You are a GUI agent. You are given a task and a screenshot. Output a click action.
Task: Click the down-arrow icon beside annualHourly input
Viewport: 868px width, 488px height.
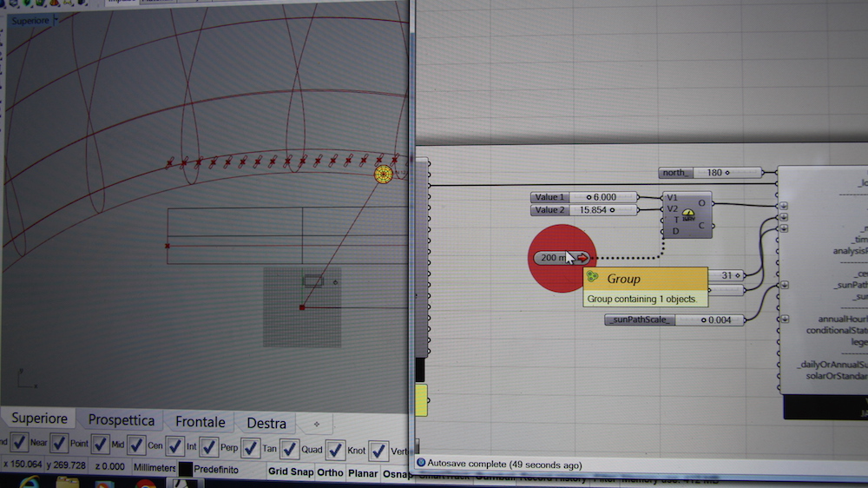pos(785,319)
